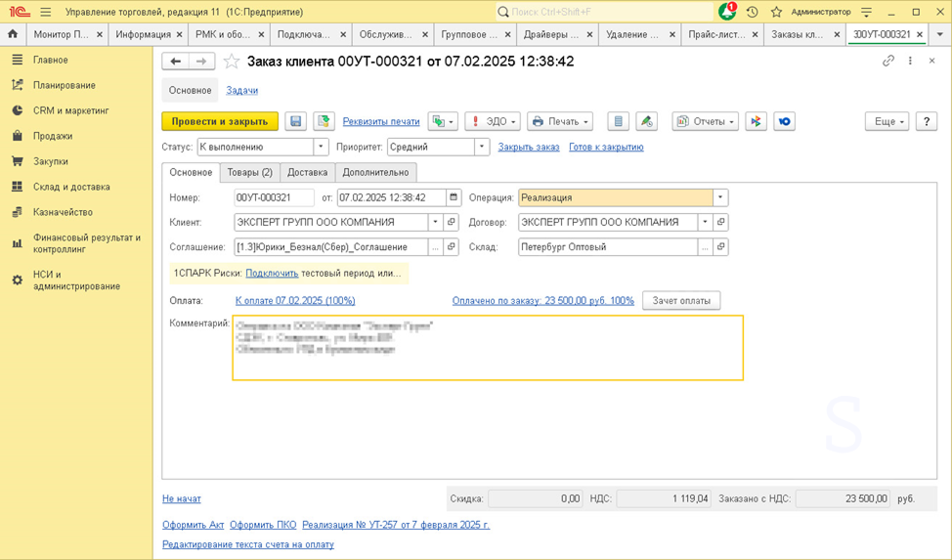Open favorites star in title bar

click(x=776, y=12)
